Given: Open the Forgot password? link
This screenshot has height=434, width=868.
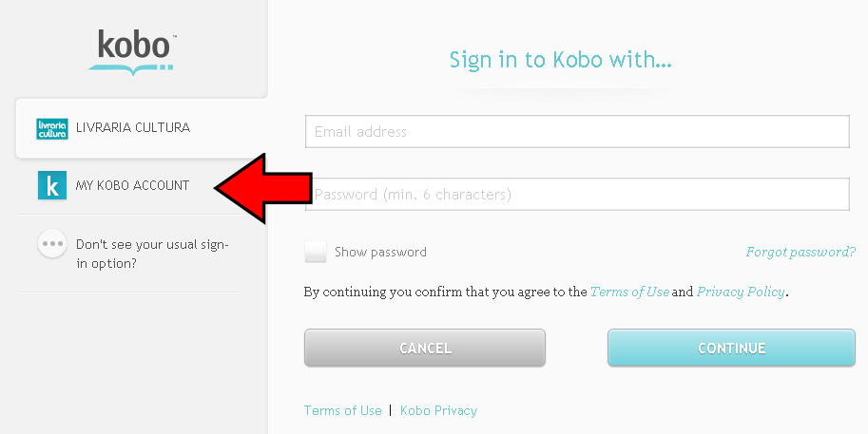Looking at the screenshot, I should [x=800, y=252].
